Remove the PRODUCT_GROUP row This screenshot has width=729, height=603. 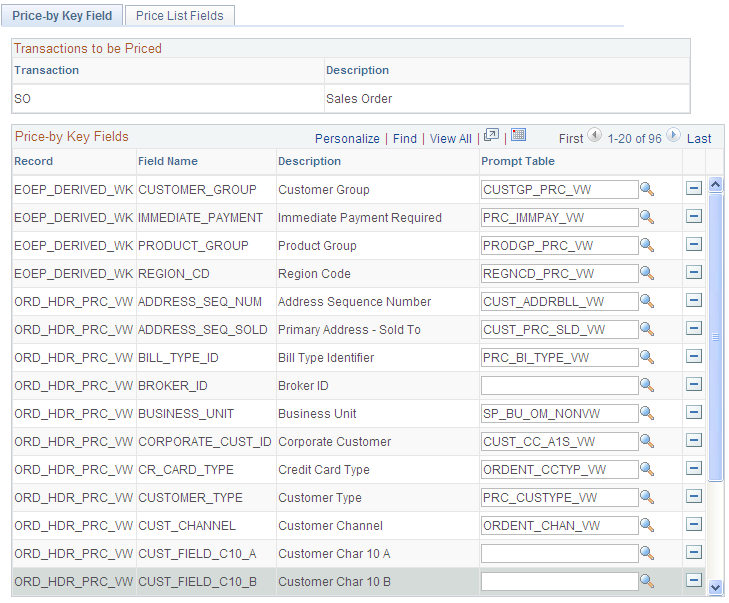pyautogui.click(x=694, y=244)
